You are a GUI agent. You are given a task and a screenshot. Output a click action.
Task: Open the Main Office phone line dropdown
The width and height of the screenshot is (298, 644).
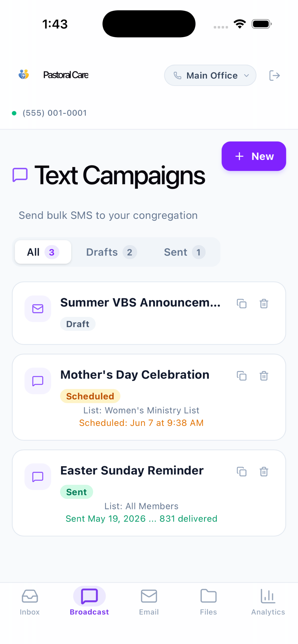[210, 75]
